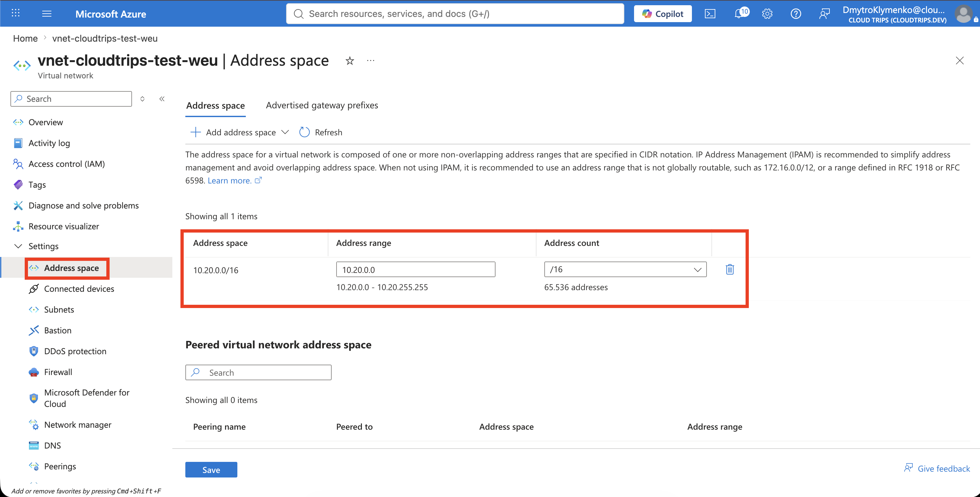This screenshot has width=980, height=497.
Task: Open Peerings in the sidebar
Action: [60, 466]
